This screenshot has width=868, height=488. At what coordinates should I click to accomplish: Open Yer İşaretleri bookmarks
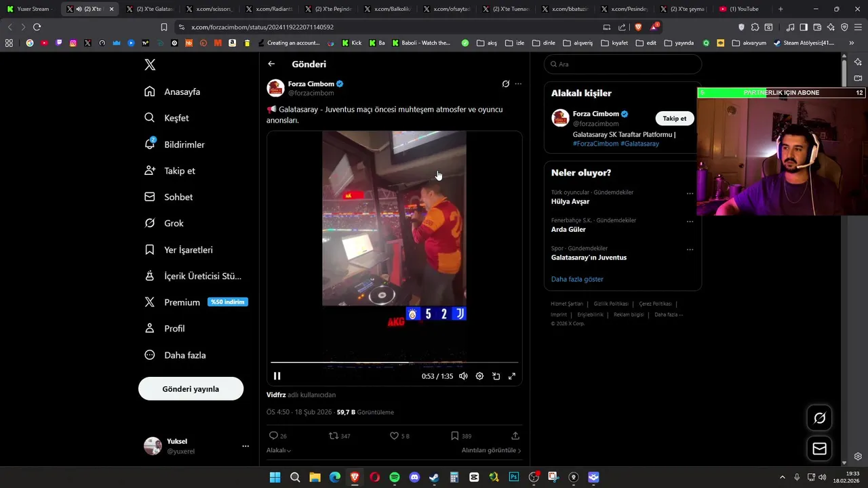tap(178, 249)
